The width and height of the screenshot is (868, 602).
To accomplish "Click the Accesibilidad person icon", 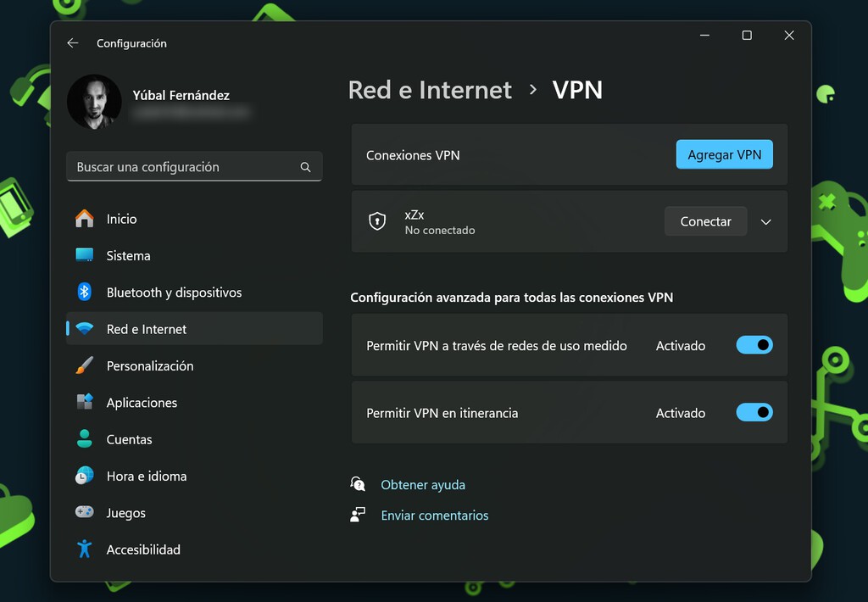I will pyautogui.click(x=85, y=549).
